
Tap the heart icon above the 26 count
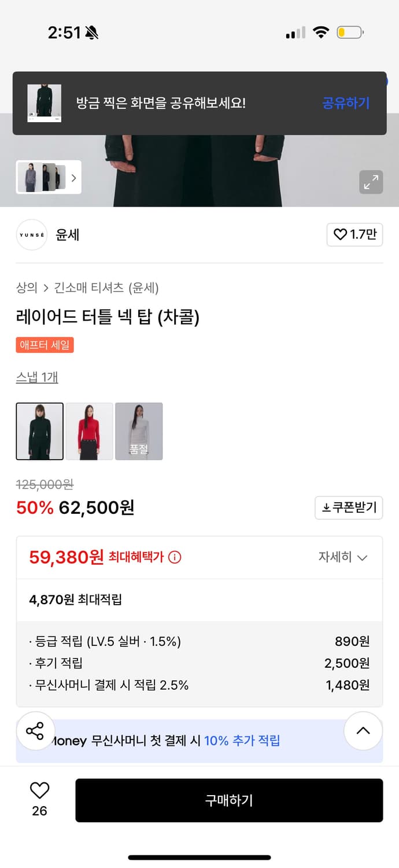point(38,789)
